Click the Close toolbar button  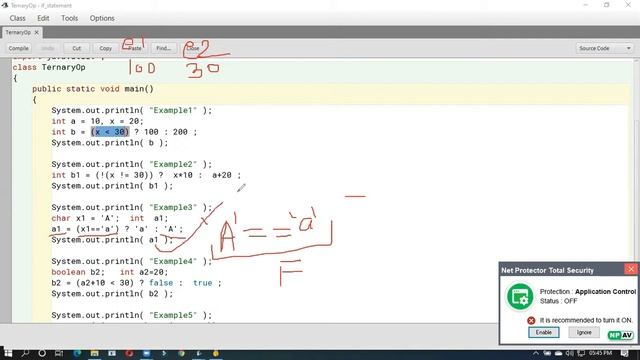click(x=193, y=48)
